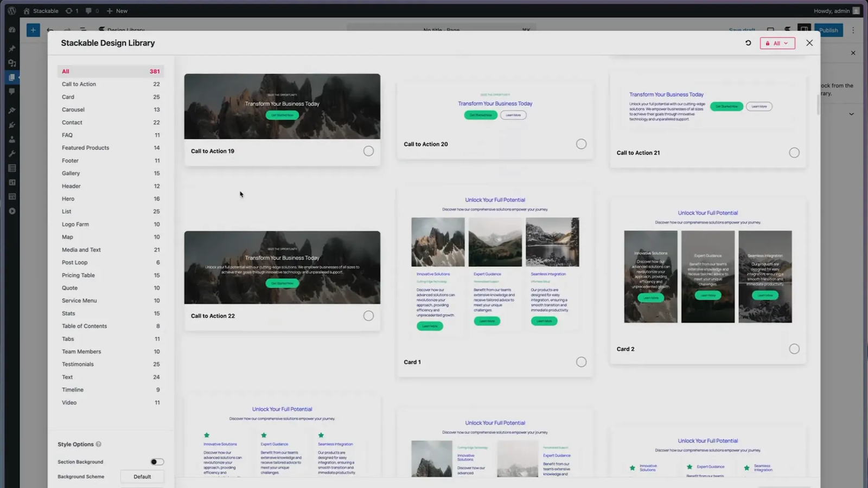Select the Card category
This screenshot has height=488, width=868.
point(111,97)
